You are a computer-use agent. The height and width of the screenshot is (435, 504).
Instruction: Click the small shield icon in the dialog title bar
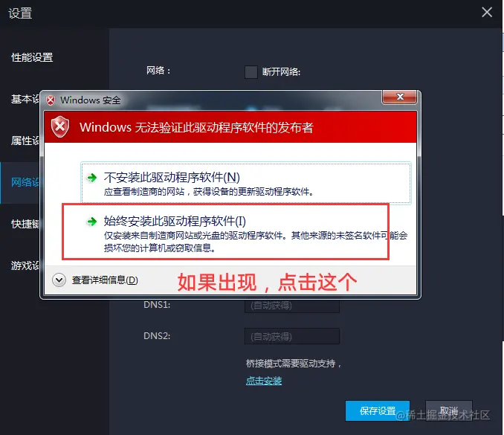(x=51, y=100)
